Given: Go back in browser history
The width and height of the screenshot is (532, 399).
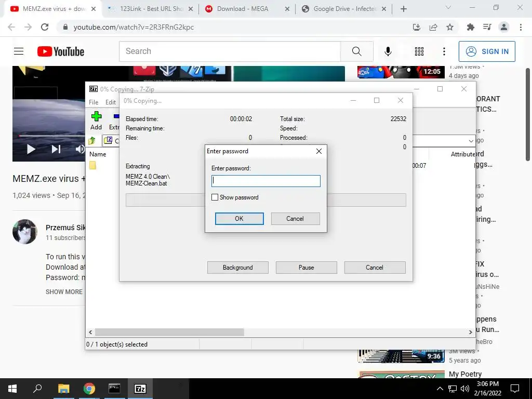Looking at the screenshot, I should pos(11,27).
